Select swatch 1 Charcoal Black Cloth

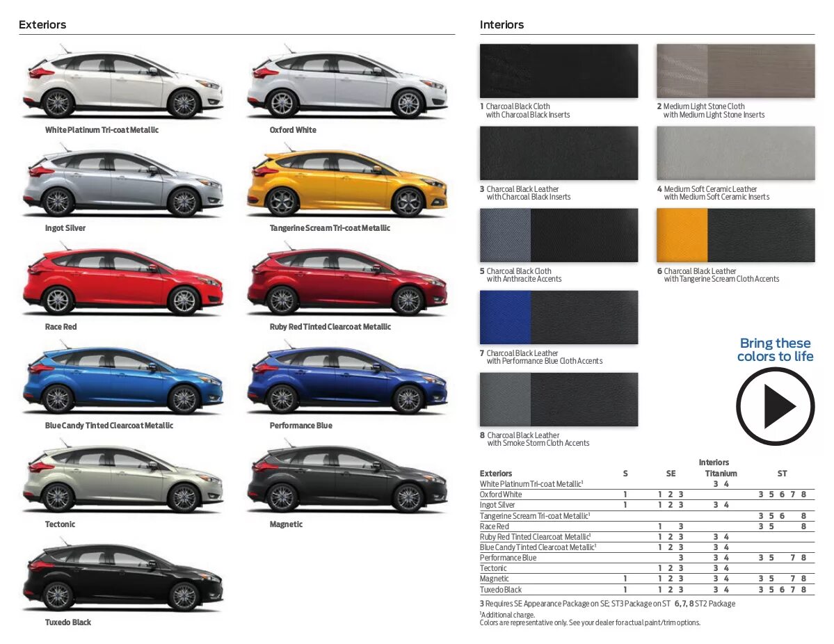tap(559, 71)
